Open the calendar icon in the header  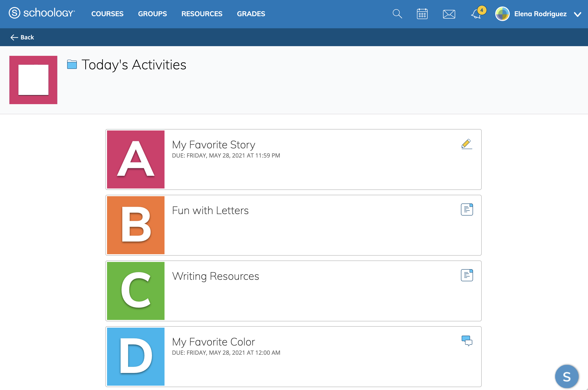click(422, 14)
